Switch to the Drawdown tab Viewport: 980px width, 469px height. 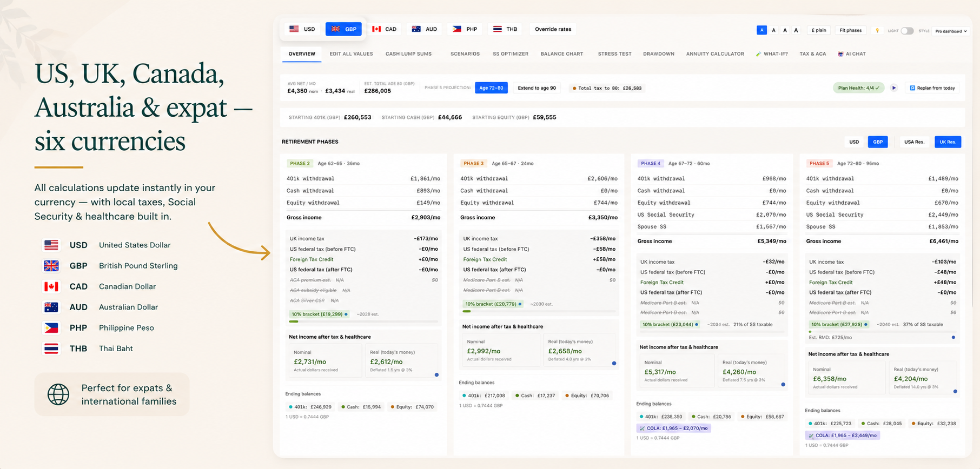tap(659, 54)
